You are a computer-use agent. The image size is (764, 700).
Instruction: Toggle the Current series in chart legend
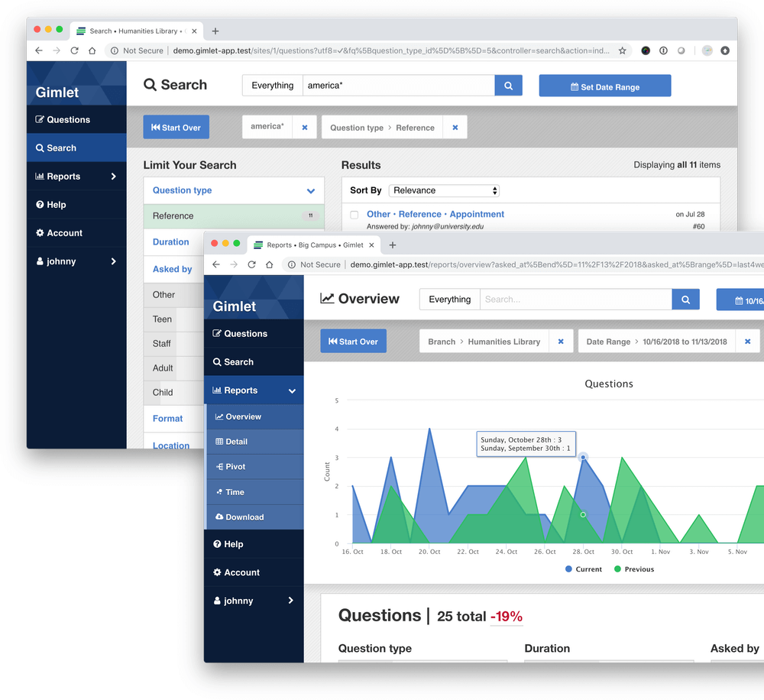pos(584,569)
